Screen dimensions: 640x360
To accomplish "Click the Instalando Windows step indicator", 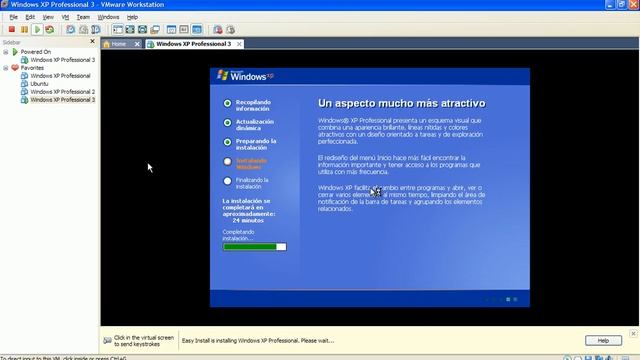I will [x=227, y=162].
